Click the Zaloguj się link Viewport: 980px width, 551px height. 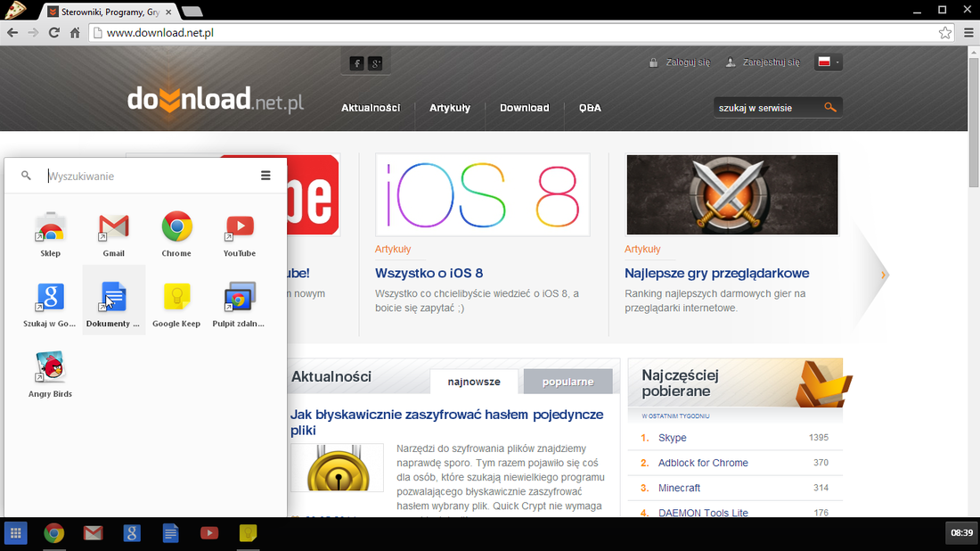(688, 62)
